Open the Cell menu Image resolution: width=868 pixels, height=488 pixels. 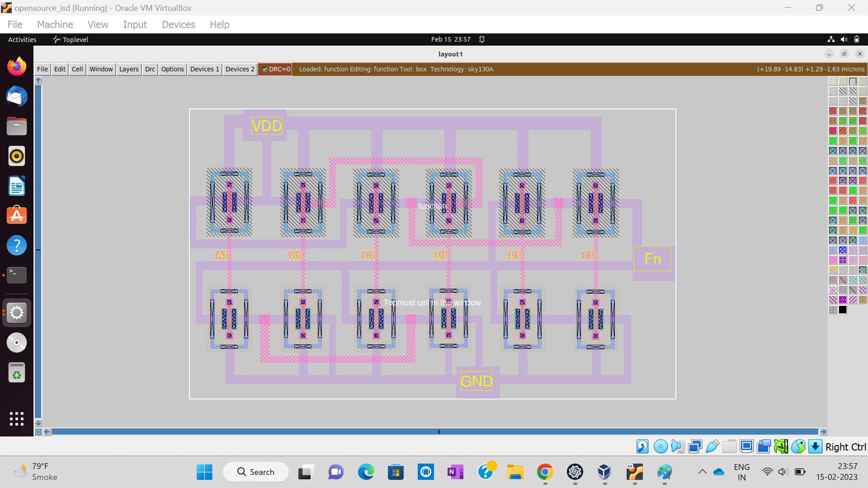(77, 69)
